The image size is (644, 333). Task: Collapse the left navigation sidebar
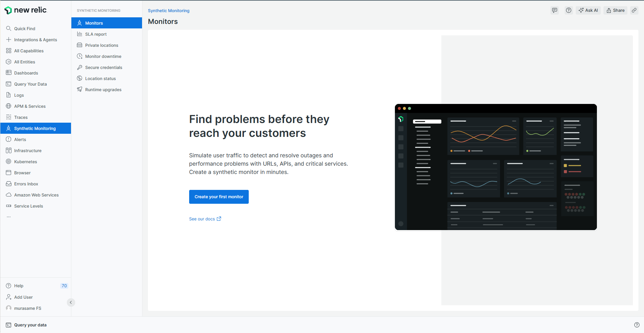pos(71,303)
